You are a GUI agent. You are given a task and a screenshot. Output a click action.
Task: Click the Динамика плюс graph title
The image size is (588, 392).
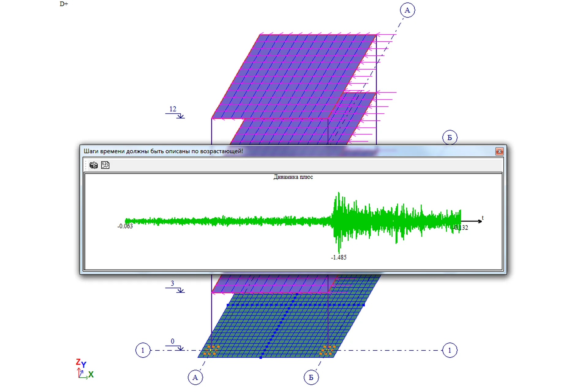(293, 177)
